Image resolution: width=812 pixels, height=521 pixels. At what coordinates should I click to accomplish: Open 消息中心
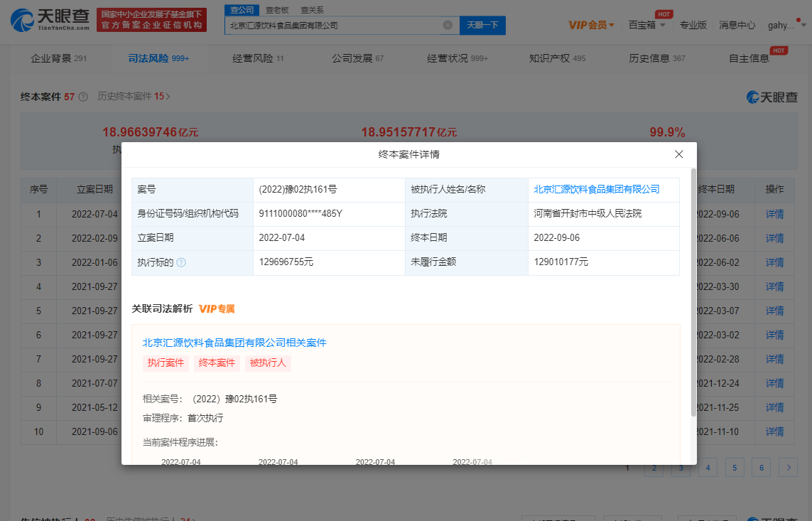point(737,25)
